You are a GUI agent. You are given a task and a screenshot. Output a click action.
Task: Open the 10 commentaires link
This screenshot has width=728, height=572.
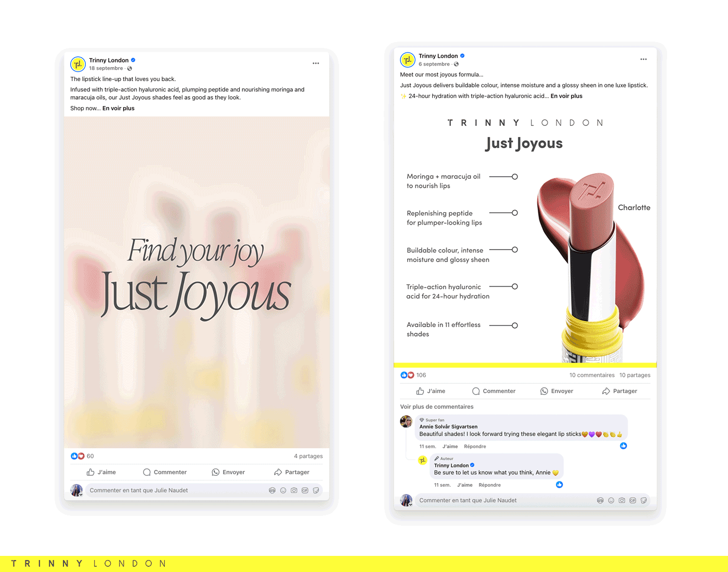point(592,375)
